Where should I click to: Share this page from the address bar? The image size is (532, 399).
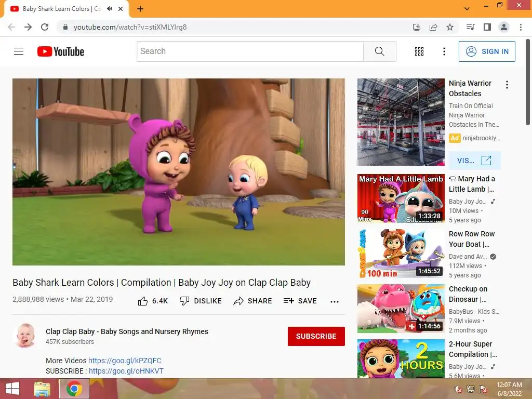point(433,27)
